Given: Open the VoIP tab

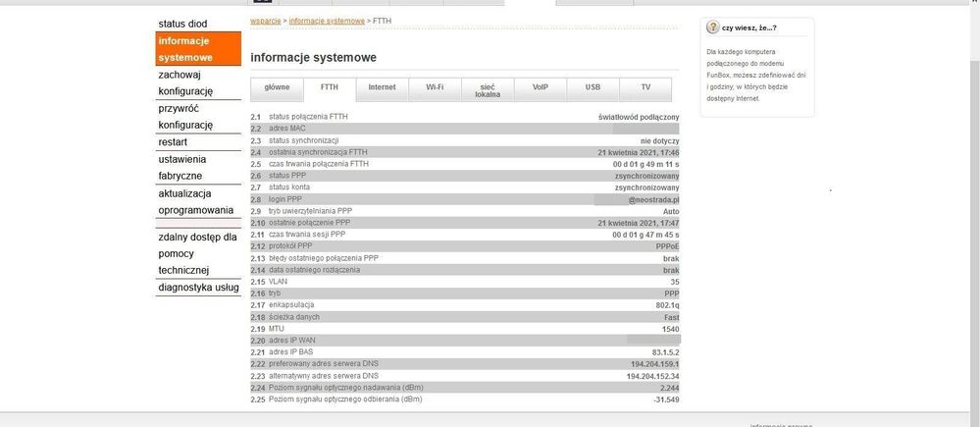Looking at the screenshot, I should pos(541,87).
